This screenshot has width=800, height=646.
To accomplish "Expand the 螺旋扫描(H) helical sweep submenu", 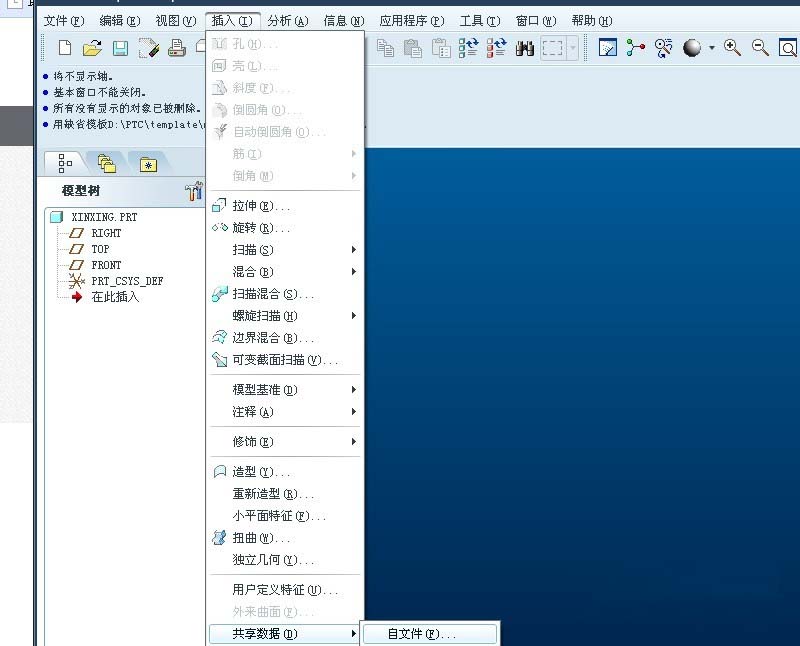I will 285,316.
